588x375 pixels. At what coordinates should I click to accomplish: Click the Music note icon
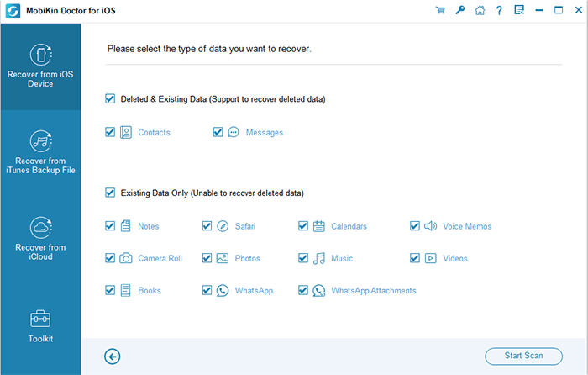(319, 258)
